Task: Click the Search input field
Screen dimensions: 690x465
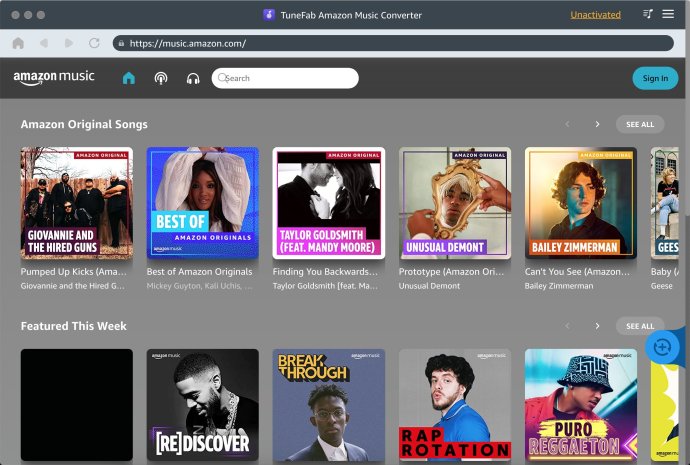Action: pyautogui.click(x=285, y=78)
